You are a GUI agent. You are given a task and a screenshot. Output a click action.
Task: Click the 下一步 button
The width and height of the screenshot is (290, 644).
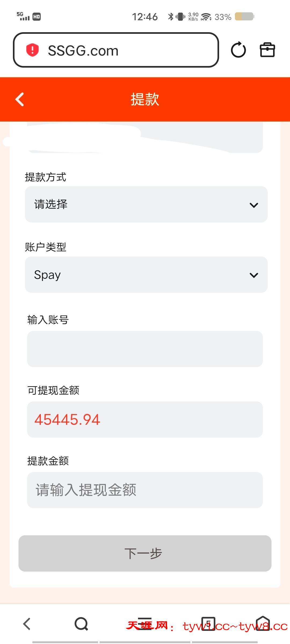[145, 553]
